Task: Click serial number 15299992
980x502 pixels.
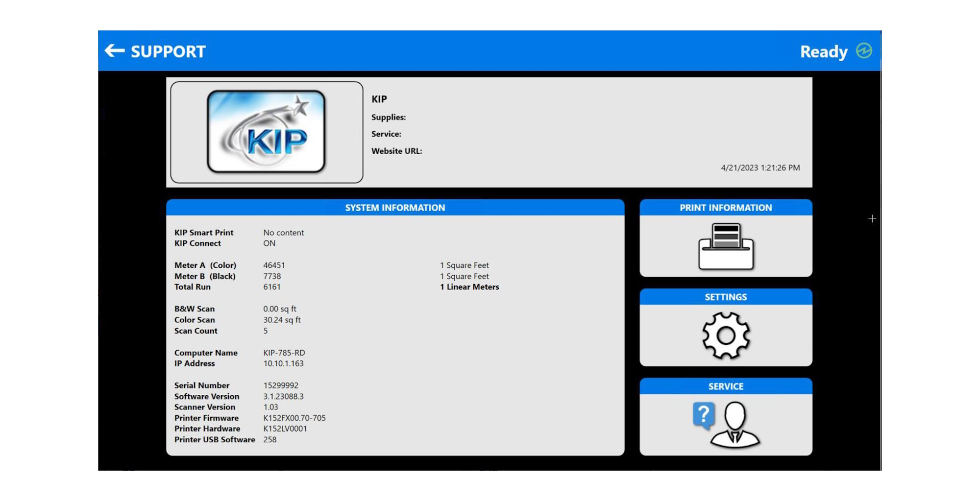Action: click(x=281, y=385)
